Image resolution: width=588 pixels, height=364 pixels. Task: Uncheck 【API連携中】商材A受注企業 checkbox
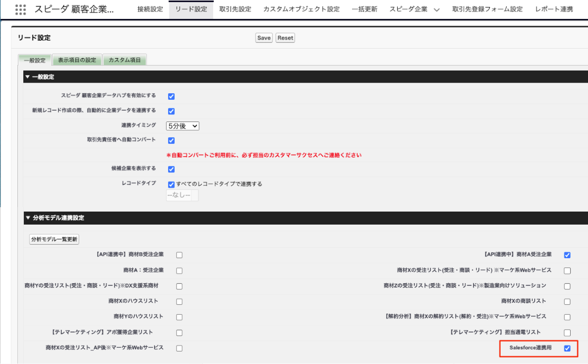pos(567,254)
